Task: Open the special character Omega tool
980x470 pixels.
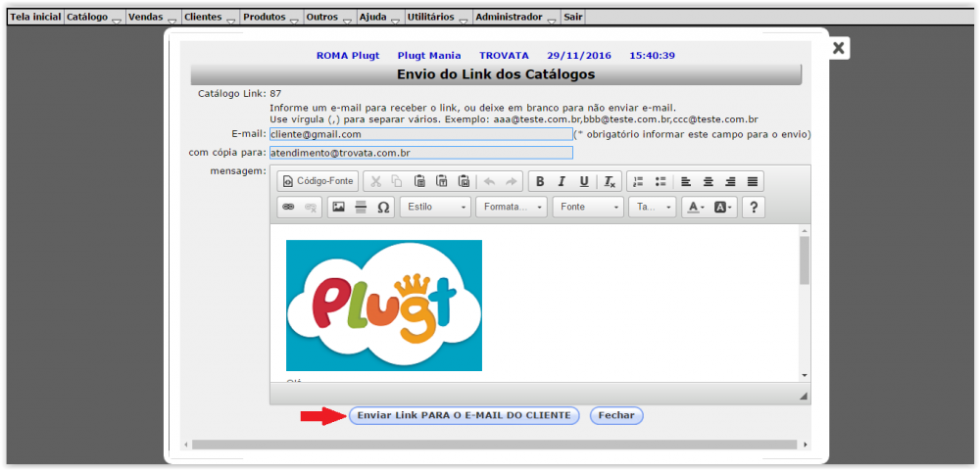Action: [x=383, y=208]
